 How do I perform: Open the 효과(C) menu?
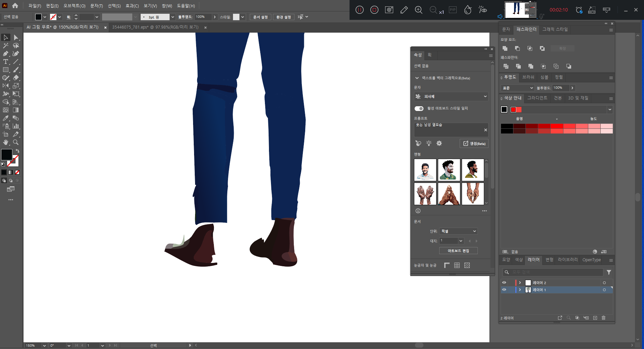coord(132,6)
